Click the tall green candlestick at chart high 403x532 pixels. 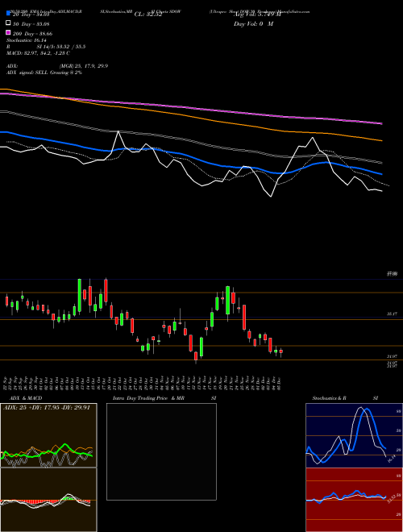pyautogui.click(x=79, y=295)
